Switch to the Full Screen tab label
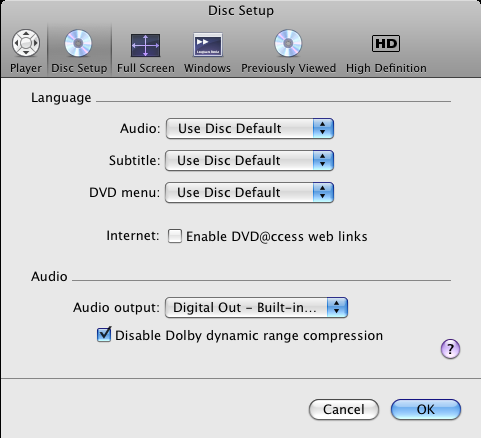The width and height of the screenshot is (481, 438). 146,68
